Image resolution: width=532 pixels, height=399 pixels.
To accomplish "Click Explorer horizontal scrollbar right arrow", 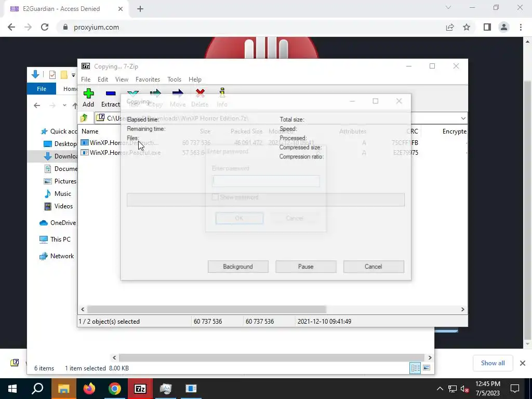I will point(430,357).
